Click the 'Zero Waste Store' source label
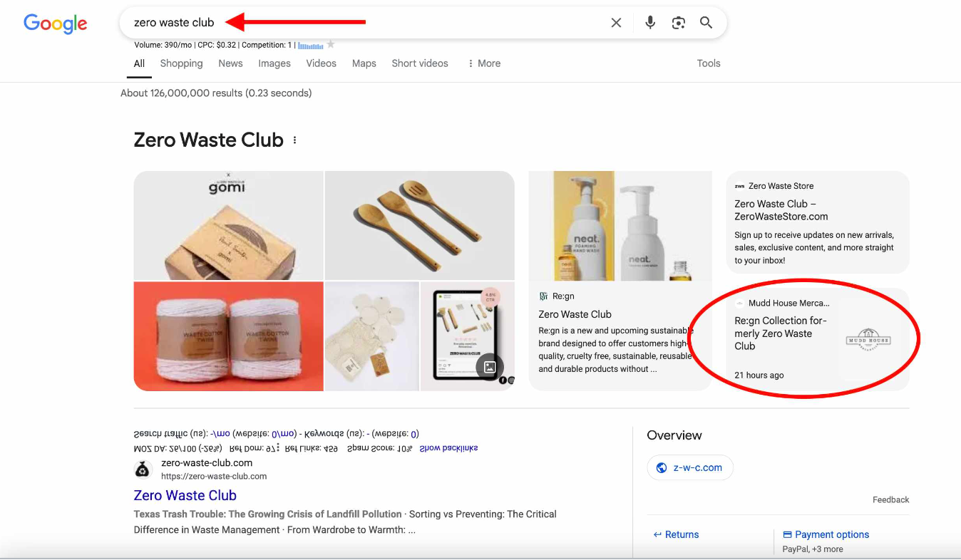 (x=781, y=186)
